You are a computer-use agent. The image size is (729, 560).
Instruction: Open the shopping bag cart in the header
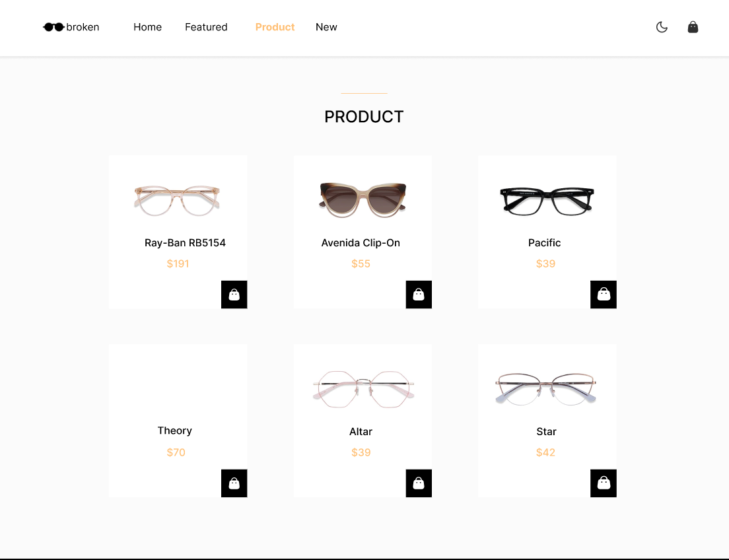pos(693,27)
